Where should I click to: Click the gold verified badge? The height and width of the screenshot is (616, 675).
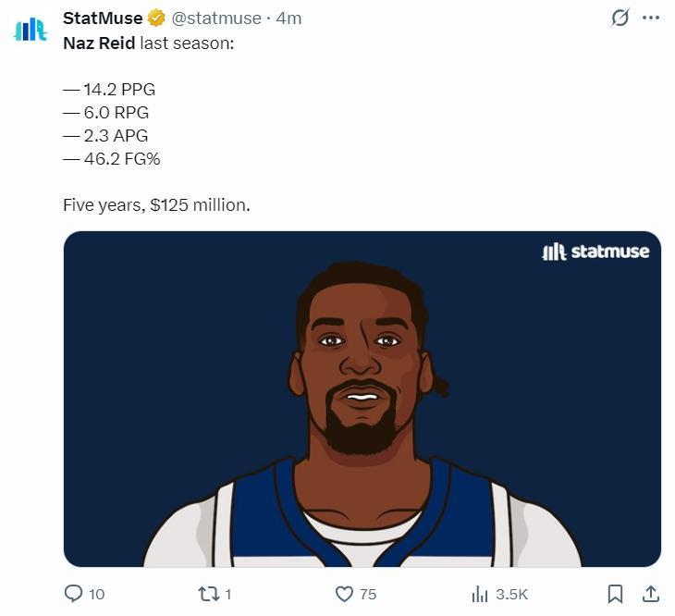[x=157, y=18]
